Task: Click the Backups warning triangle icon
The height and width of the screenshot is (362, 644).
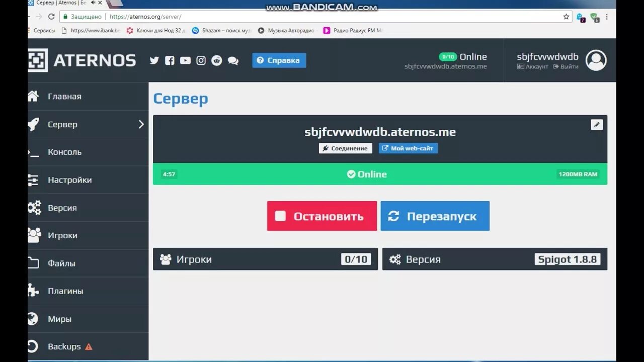Action: coord(89,346)
